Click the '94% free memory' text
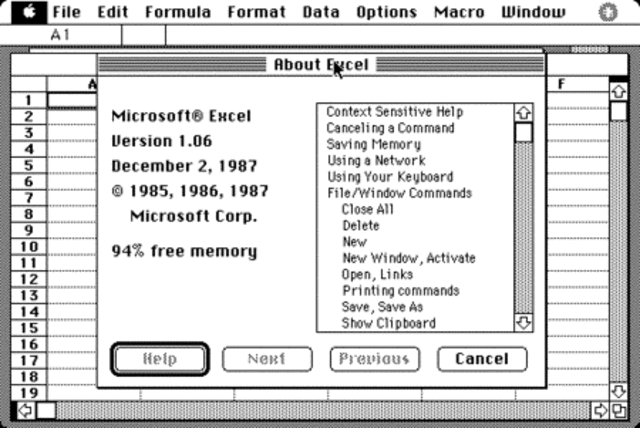 click(184, 251)
